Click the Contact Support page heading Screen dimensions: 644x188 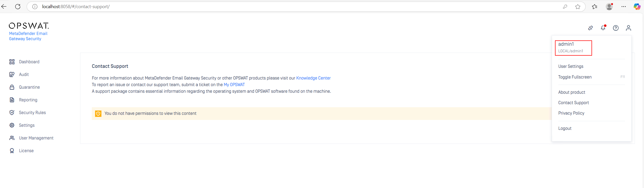point(110,66)
